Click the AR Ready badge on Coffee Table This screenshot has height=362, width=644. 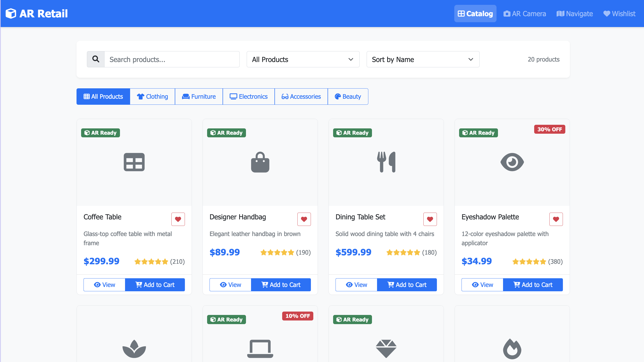tap(100, 133)
